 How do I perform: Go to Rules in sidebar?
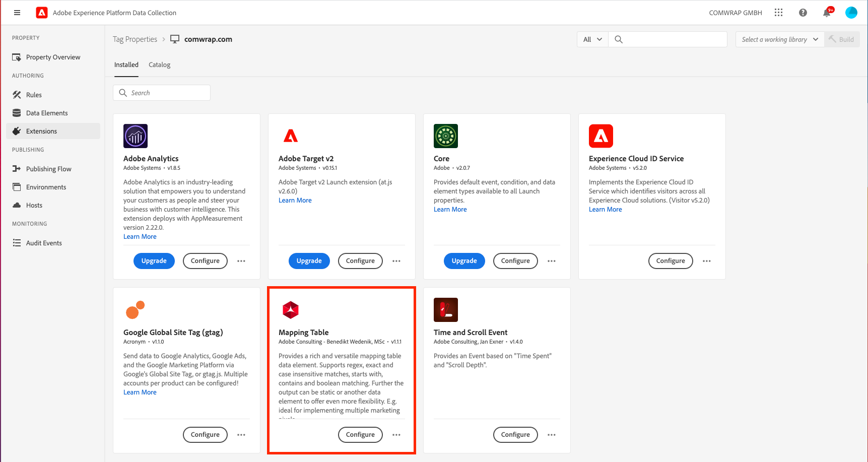point(53,95)
